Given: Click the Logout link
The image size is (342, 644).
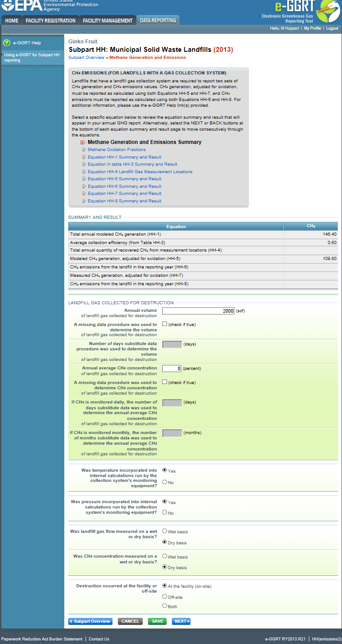Looking at the screenshot, I should [x=332, y=28].
